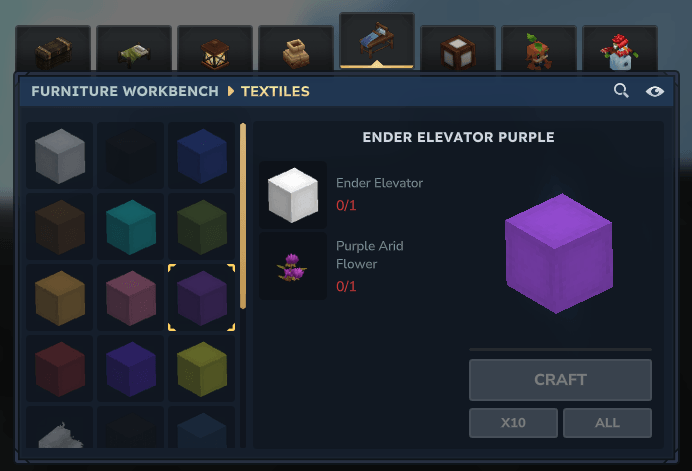692x471 pixels.
Task: Click the CRAFT button
Action: 560,380
